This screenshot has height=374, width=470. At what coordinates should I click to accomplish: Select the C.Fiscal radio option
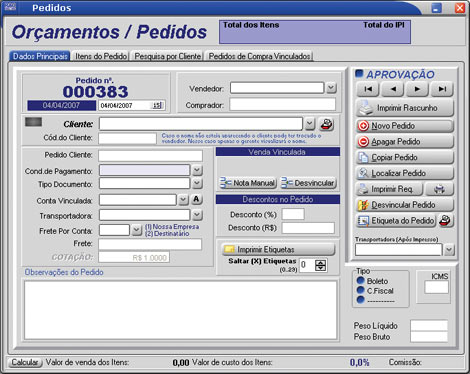click(360, 290)
